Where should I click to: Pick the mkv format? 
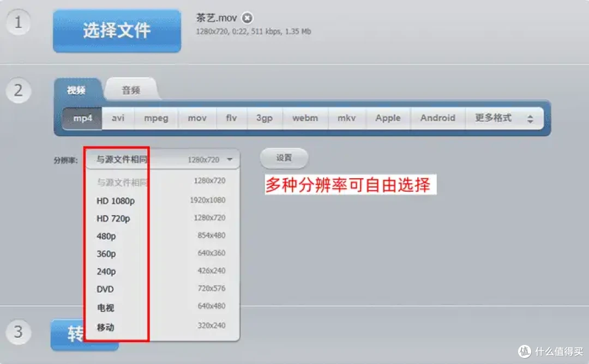pyautogui.click(x=346, y=118)
